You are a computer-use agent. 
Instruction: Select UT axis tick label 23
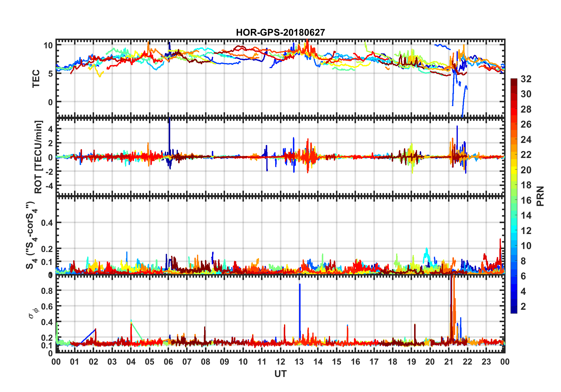(486, 362)
